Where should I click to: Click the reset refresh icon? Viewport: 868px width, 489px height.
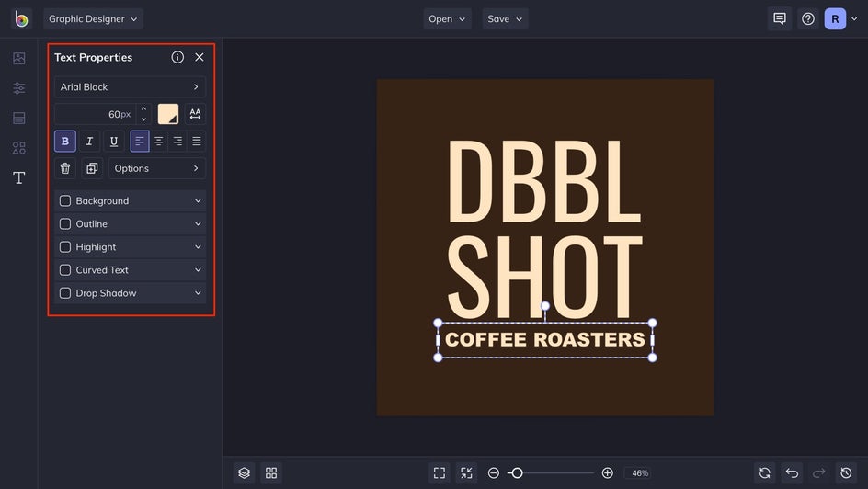pos(765,473)
